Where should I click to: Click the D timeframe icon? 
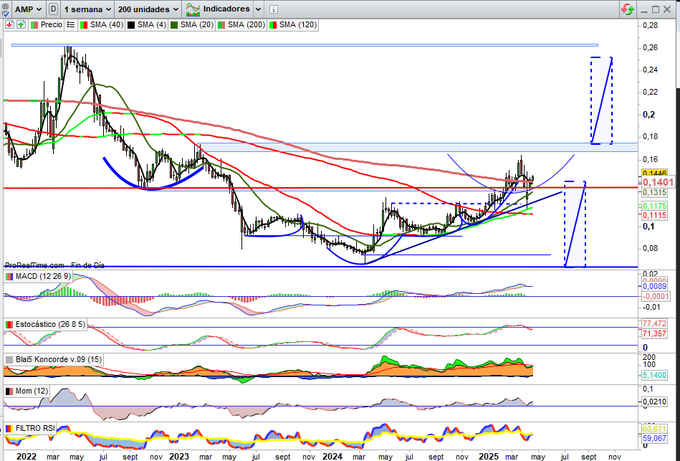click(52, 8)
